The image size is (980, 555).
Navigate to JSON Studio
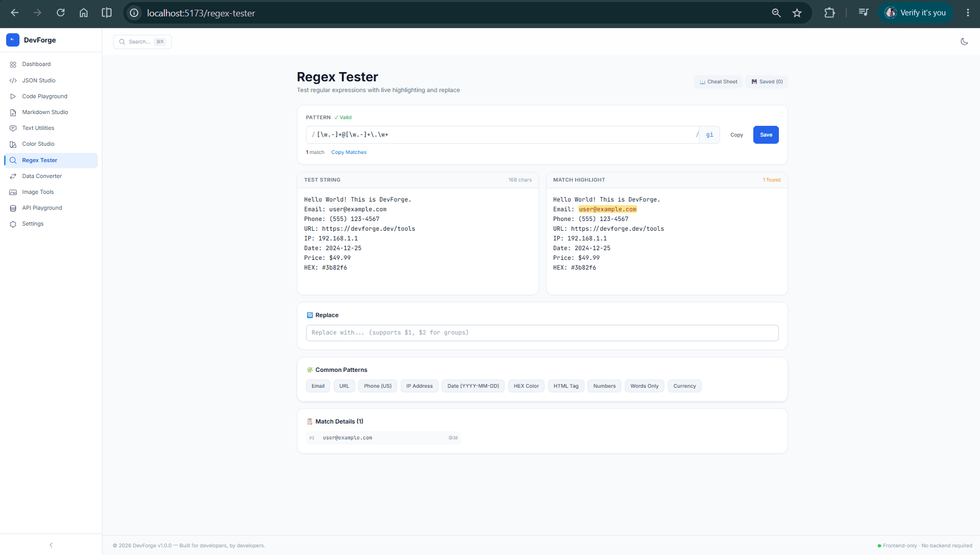51,81
